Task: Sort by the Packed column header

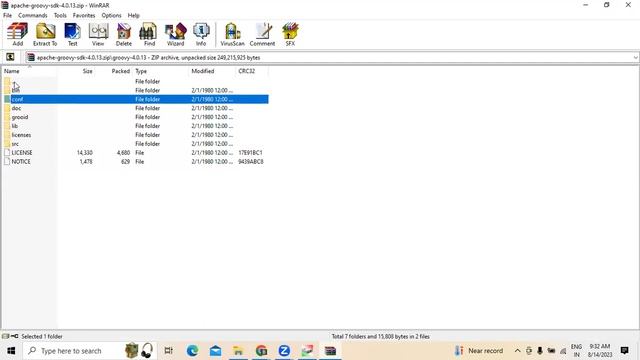Action: pyautogui.click(x=113, y=71)
